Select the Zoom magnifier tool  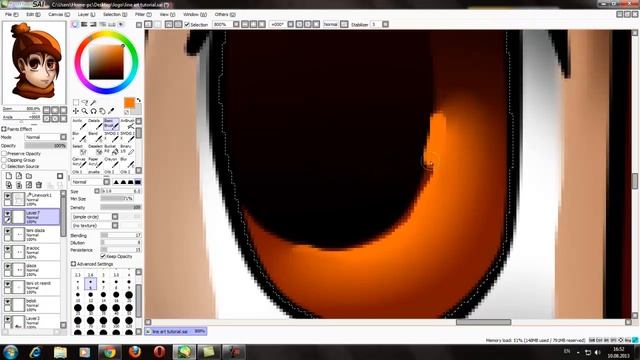coord(84,111)
